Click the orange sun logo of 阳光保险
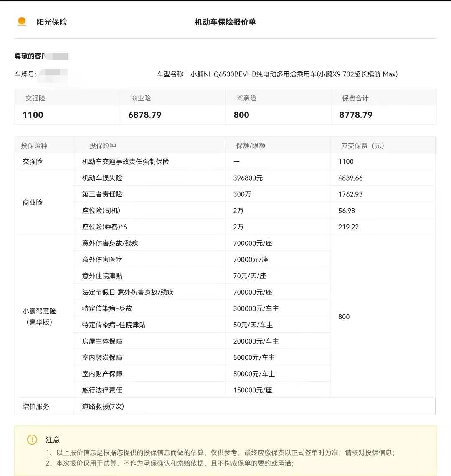Viewport: 451px width, 476px height. pyautogui.click(x=22, y=21)
